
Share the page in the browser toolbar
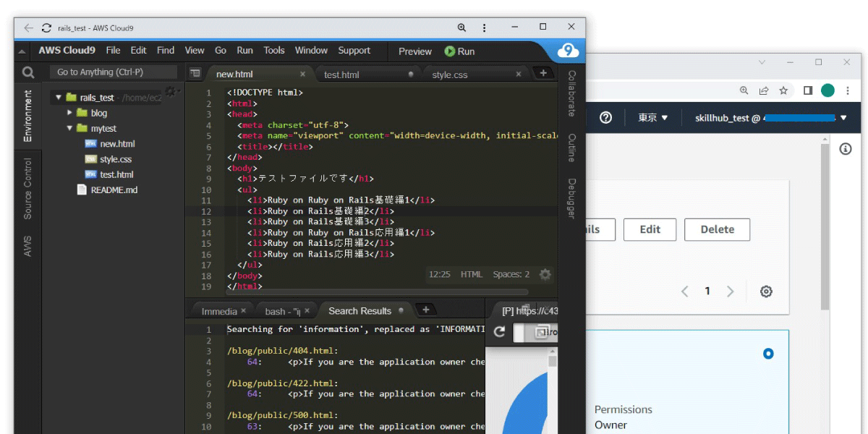tap(764, 90)
